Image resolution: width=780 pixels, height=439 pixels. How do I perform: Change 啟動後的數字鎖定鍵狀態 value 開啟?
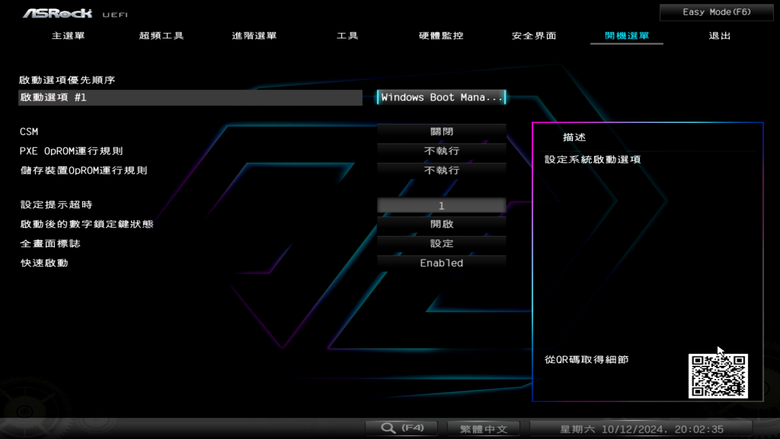pos(441,224)
